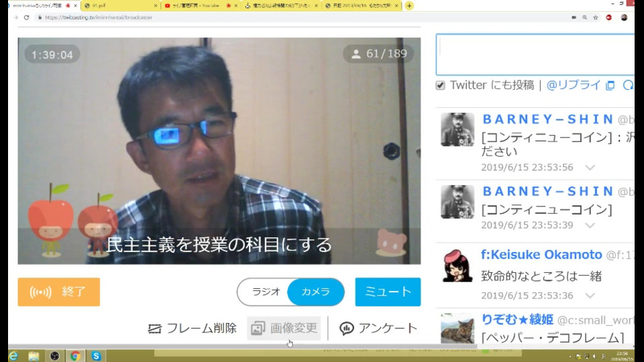Click the refresh icon right of the copy icon

[628, 85]
